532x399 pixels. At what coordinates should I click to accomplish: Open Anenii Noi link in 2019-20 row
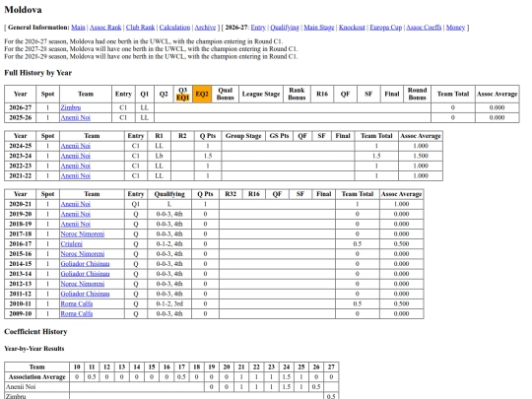coord(75,214)
